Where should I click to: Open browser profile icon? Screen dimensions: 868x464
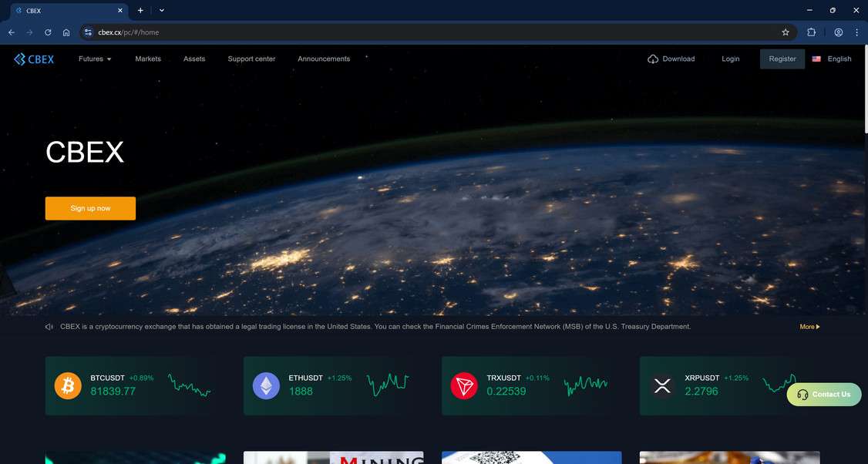(x=839, y=32)
